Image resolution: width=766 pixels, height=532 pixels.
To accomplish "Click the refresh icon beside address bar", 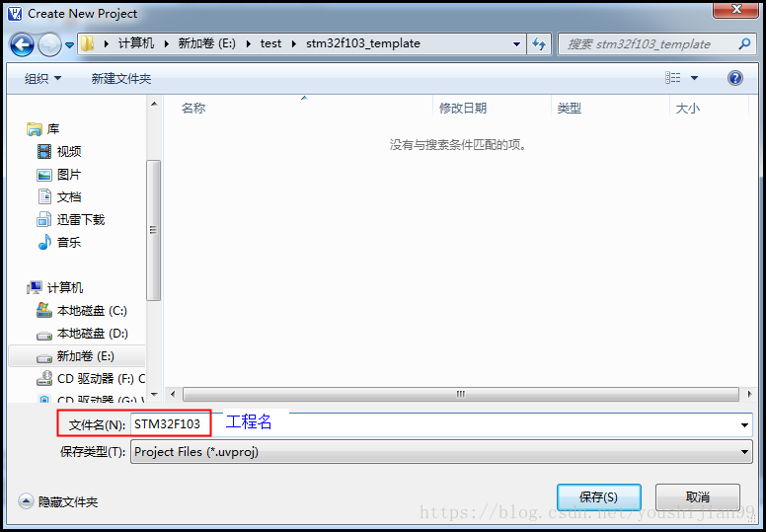I will [539, 44].
